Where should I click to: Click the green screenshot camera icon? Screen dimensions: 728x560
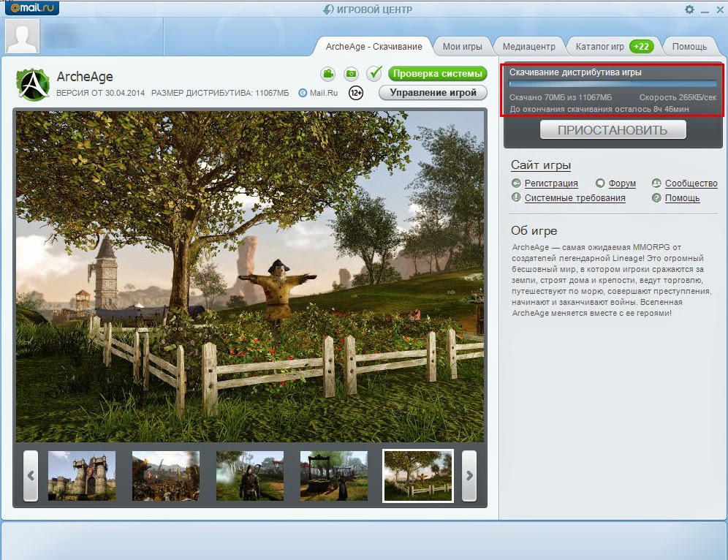(x=352, y=73)
